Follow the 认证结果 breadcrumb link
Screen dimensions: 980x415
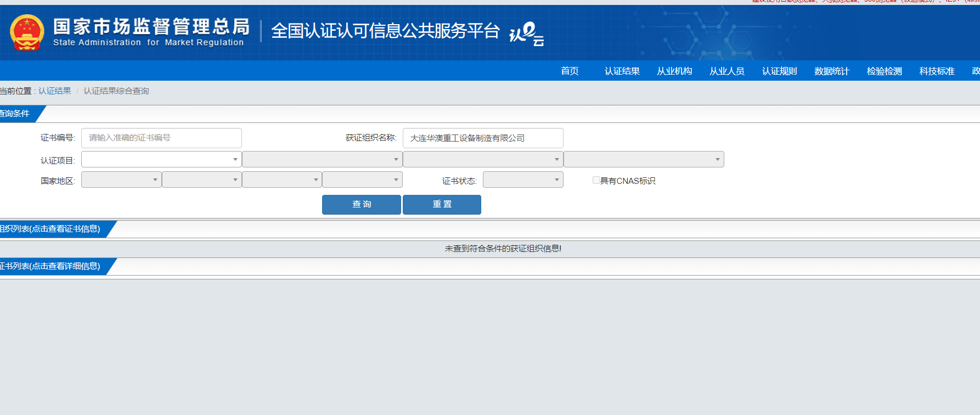coord(54,91)
